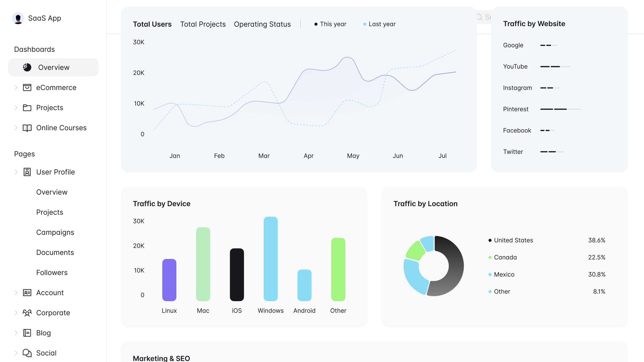Image resolution: width=644 pixels, height=362 pixels.
Task: Click the eCommerce shopping bag icon
Action: tap(27, 87)
